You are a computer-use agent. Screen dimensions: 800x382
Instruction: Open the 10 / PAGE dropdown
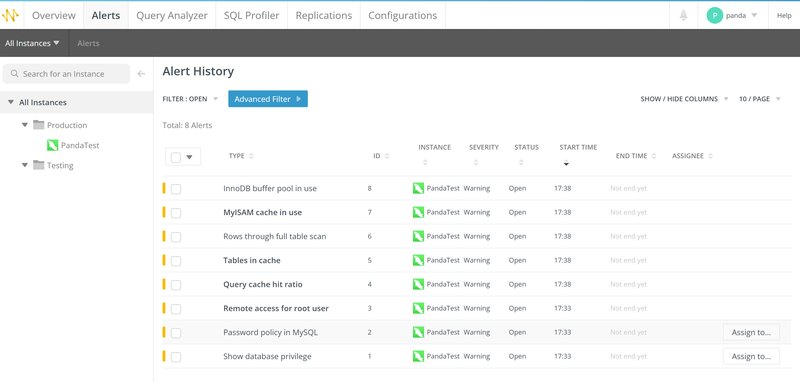760,99
